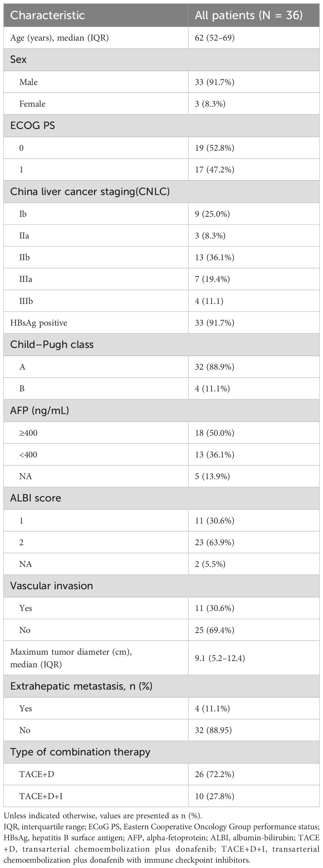Screen dimensions: 323x868
Task: Select the Vascular invasion header row
Action: coord(52,586)
